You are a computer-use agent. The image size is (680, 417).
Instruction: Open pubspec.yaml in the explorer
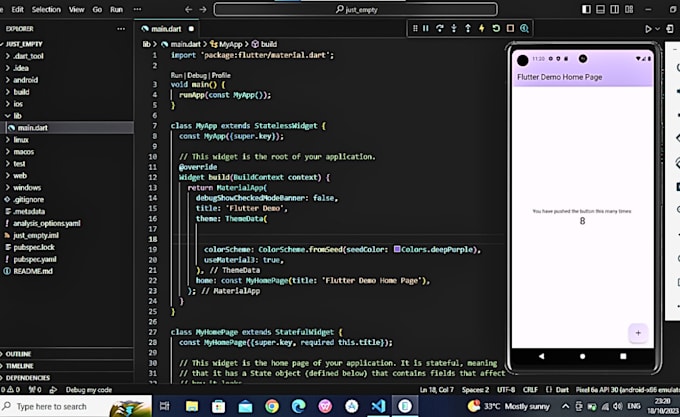pyautogui.click(x=34, y=259)
